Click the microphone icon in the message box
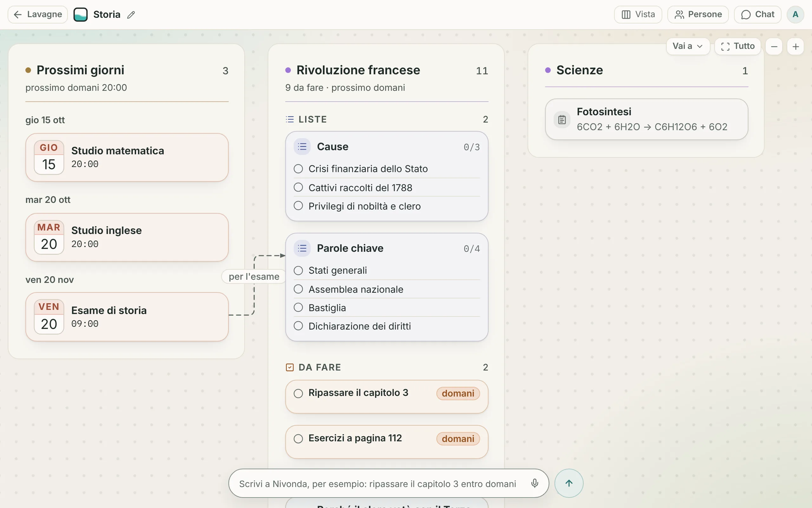Viewport: 812px width, 508px height. 534,483
